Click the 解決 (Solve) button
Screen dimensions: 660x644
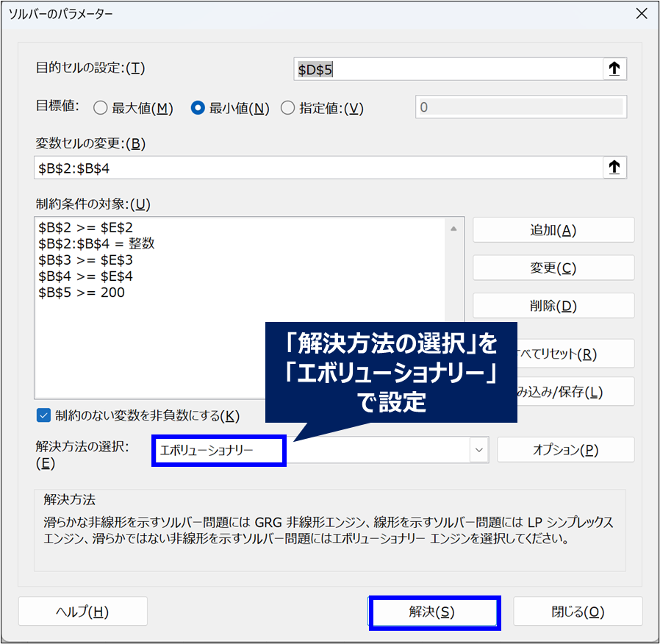(x=434, y=612)
